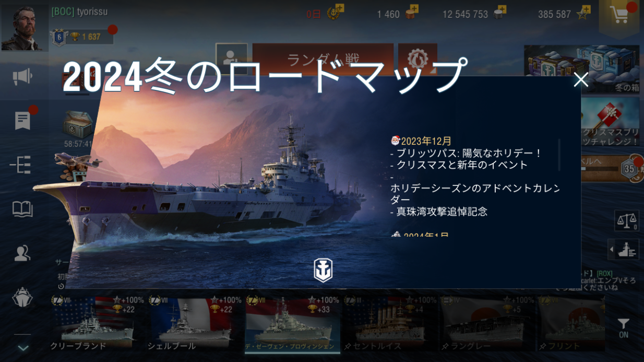Open the megaphone announcements icon
The image size is (644, 362).
[x=22, y=77]
